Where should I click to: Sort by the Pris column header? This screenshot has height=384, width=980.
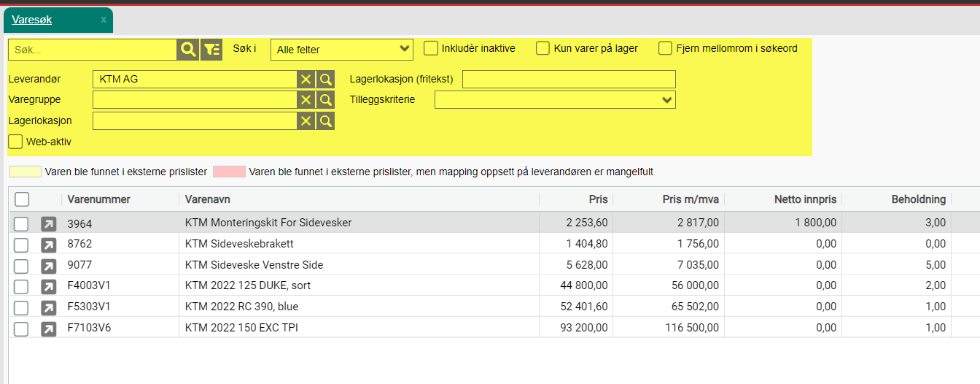click(x=598, y=199)
